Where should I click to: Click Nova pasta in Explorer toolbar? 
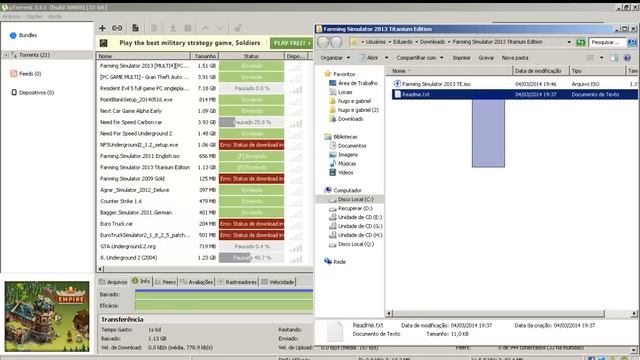coord(515,58)
